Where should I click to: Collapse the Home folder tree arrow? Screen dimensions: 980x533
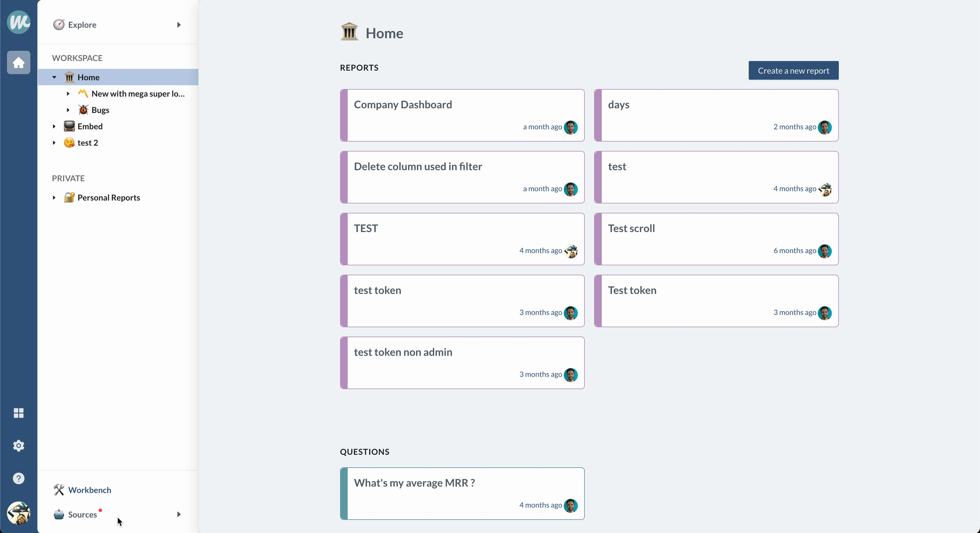click(55, 77)
